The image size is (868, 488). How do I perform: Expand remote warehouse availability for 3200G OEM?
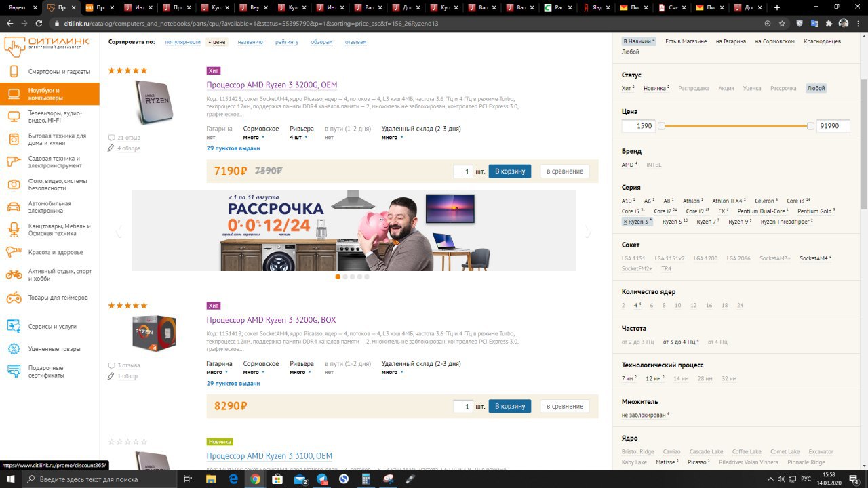click(x=392, y=137)
